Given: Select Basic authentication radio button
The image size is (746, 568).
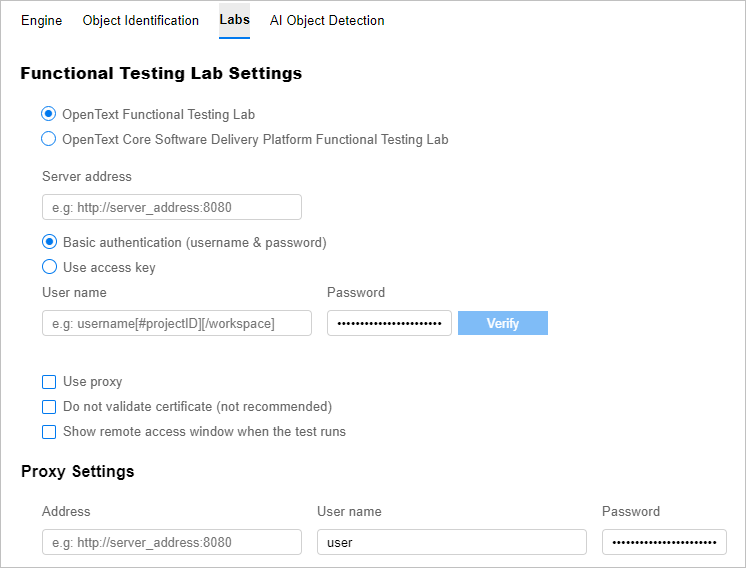Looking at the screenshot, I should point(49,242).
